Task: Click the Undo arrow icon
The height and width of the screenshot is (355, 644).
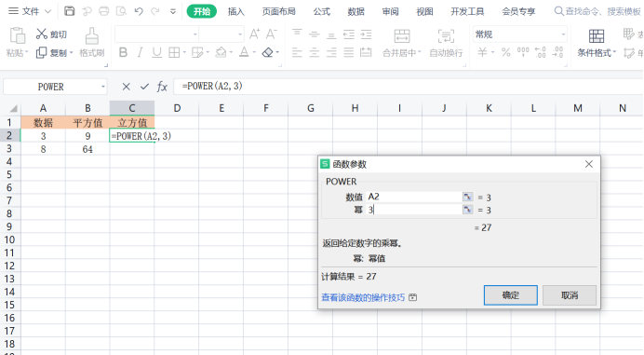Action: point(139,11)
